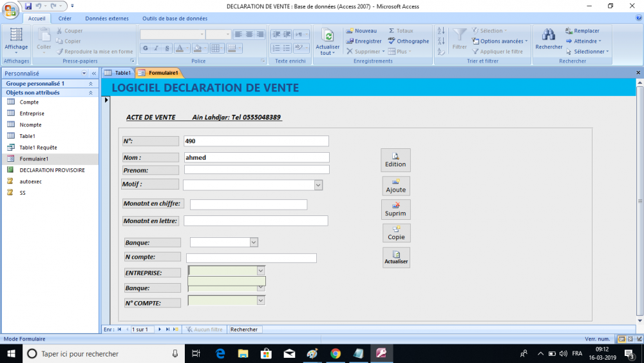This screenshot has width=644, height=363.
Task: Sort descending with the Z-A icon
Action: [x=441, y=41]
